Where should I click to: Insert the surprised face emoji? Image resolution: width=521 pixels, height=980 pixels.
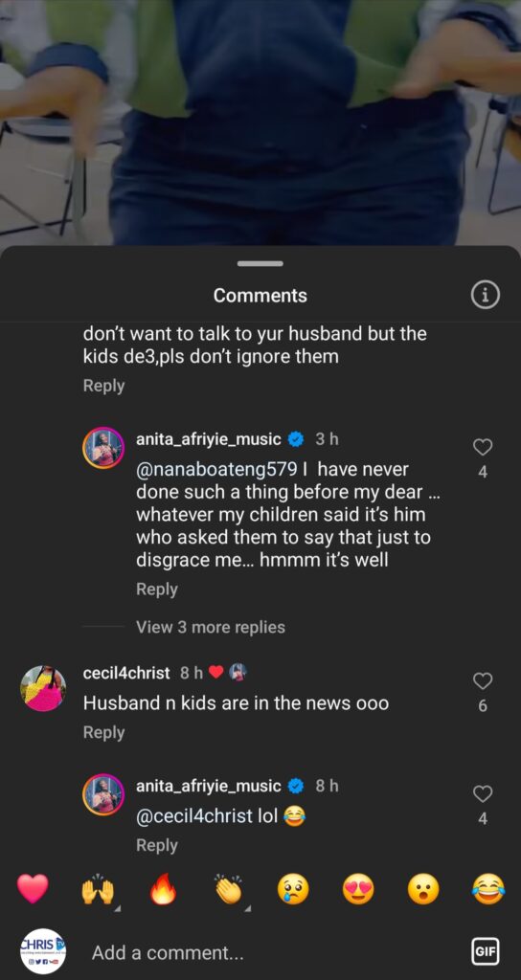pyautogui.click(x=423, y=889)
